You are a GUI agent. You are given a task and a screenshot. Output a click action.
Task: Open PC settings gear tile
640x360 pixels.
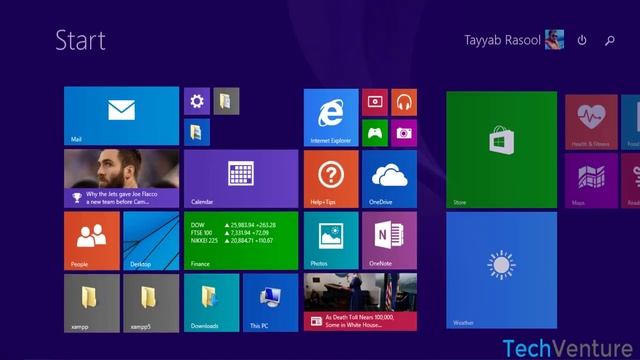tap(197, 101)
